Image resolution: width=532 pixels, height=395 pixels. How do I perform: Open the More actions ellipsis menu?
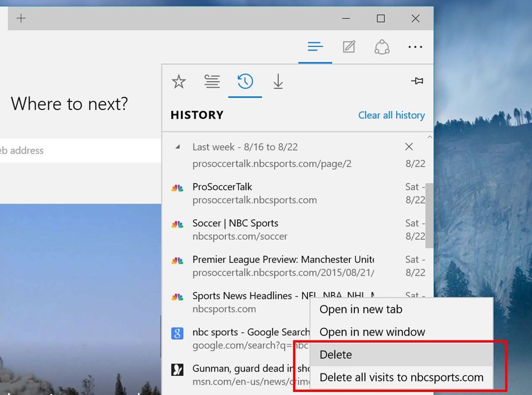pos(415,47)
